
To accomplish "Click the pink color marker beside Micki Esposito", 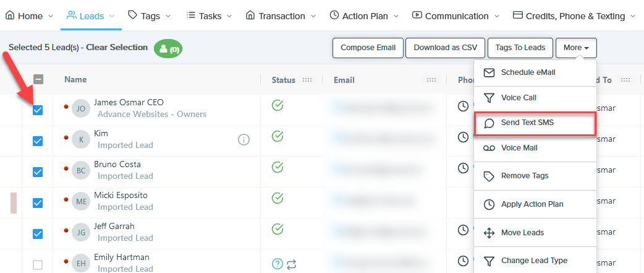I will pos(13,202).
